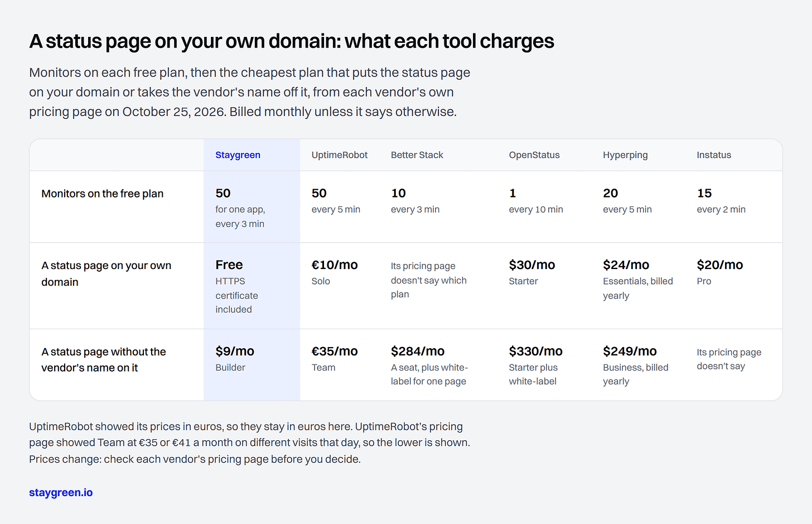Click the footnote about UptimeRobot euro prices

[x=249, y=443]
